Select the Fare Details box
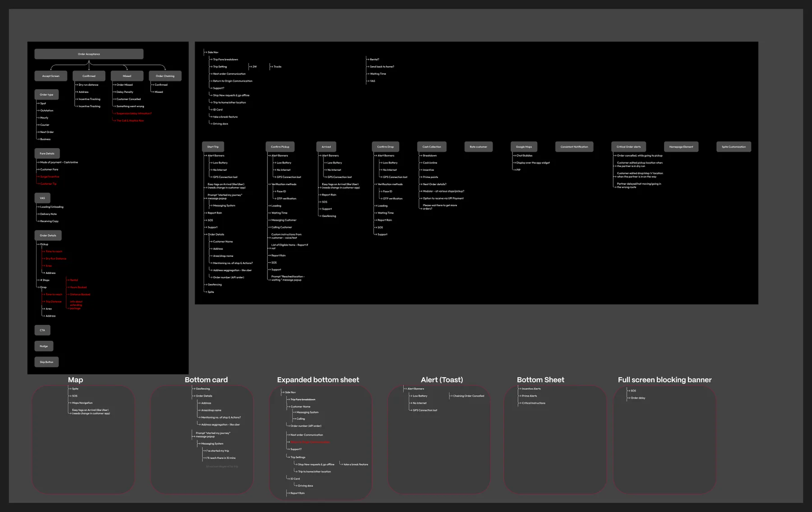Viewport: 812px width, 512px height. click(47, 154)
